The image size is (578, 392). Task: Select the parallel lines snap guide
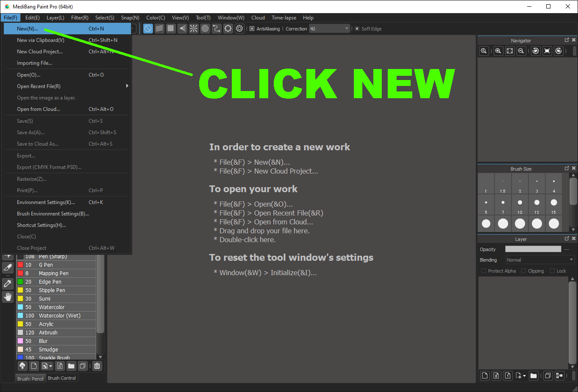[x=159, y=28]
